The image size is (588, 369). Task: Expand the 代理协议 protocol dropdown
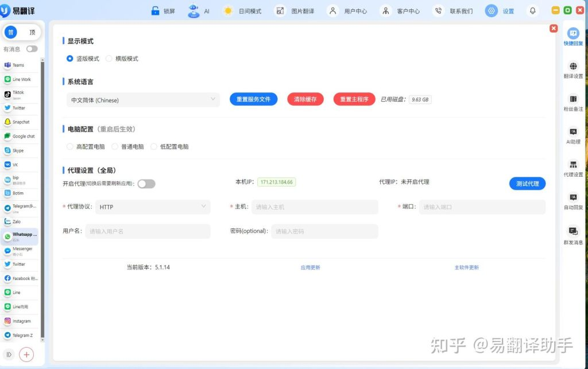152,207
